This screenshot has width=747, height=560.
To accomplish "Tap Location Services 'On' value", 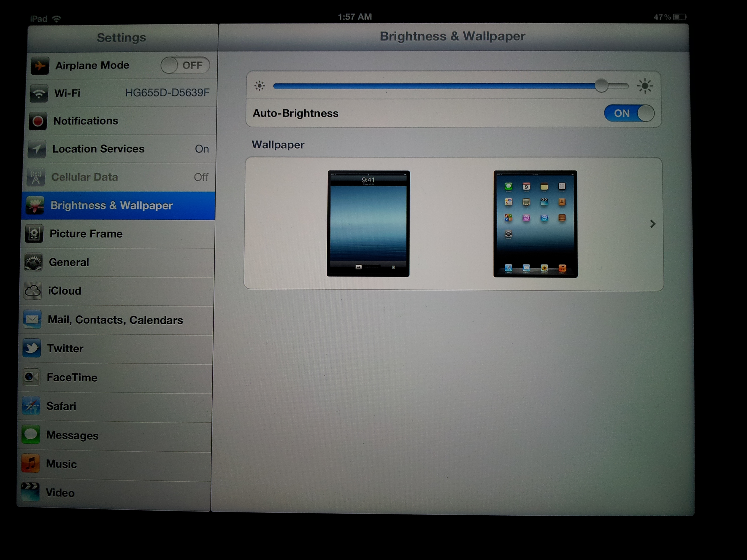I will [x=202, y=149].
